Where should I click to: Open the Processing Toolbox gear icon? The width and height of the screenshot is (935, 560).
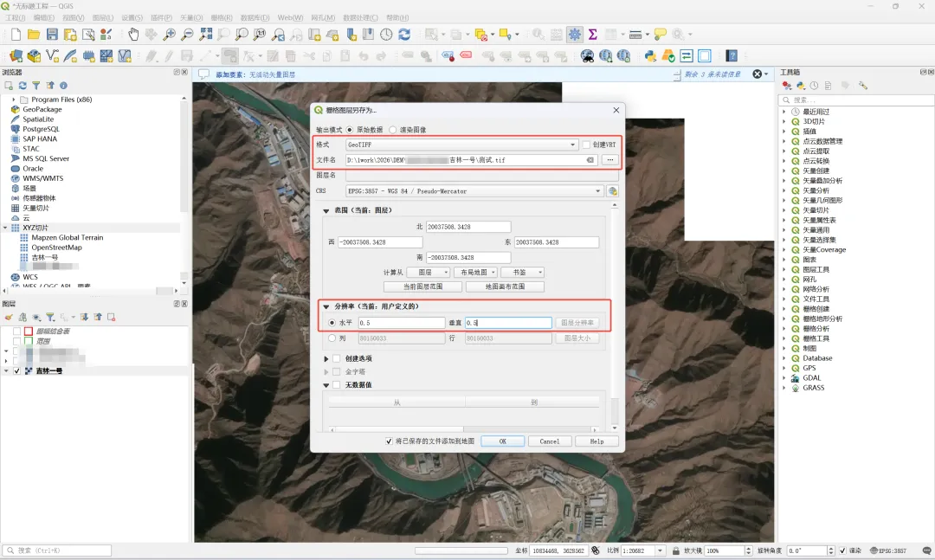[x=574, y=35]
